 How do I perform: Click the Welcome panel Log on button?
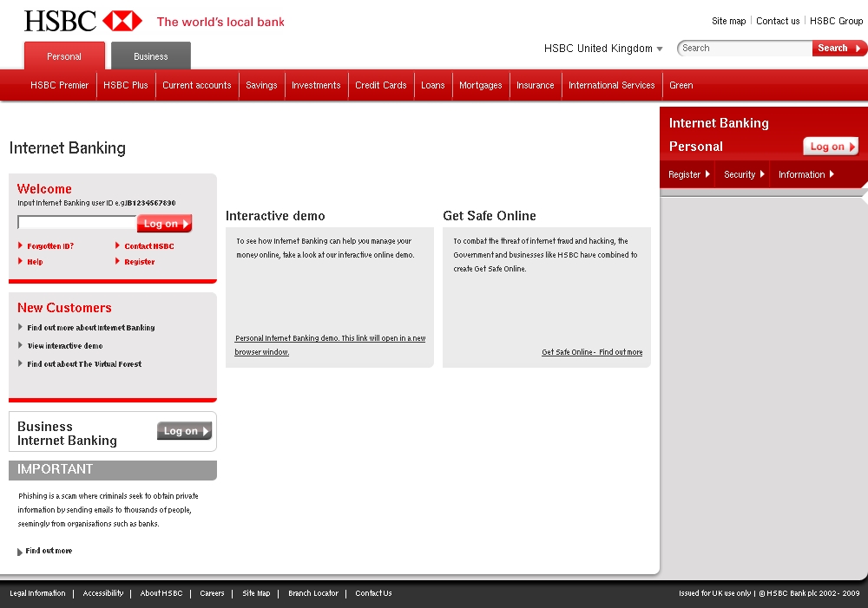164,224
